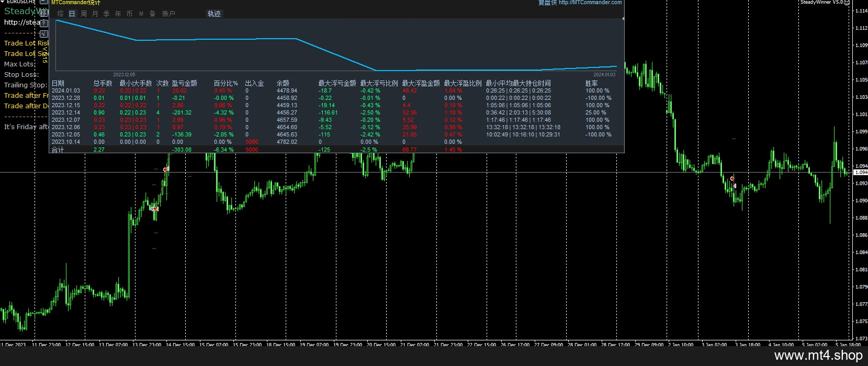Click the 最大浮盈金额 column header
The width and height of the screenshot is (868, 366).
pos(421,83)
